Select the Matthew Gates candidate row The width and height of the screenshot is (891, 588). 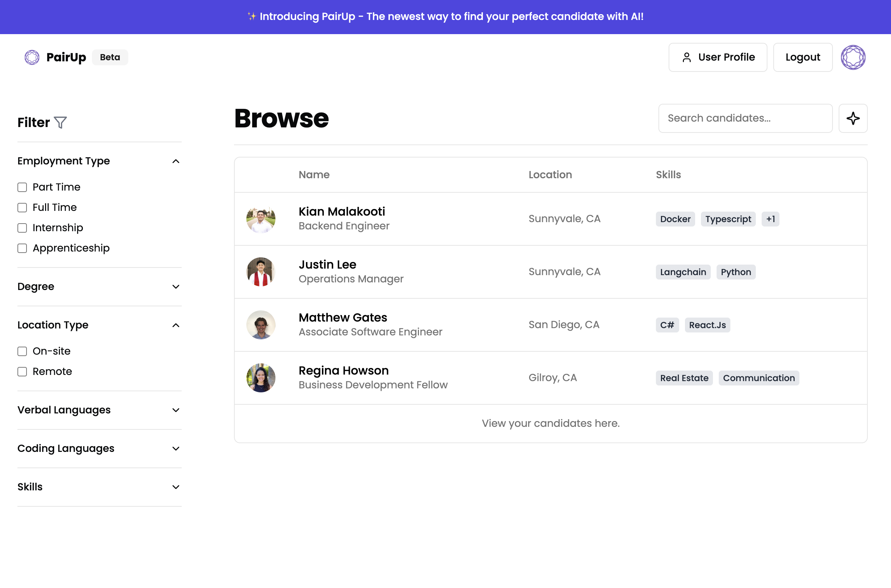point(413,325)
